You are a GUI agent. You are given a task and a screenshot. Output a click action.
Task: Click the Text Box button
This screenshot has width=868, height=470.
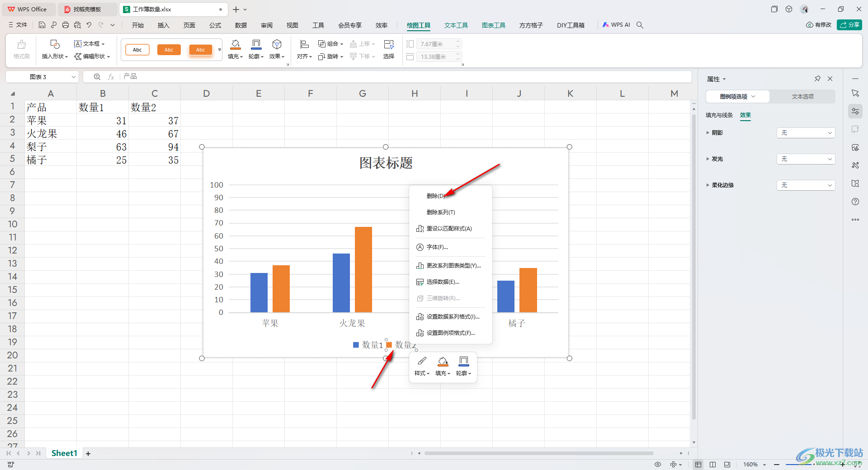click(89, 44)
